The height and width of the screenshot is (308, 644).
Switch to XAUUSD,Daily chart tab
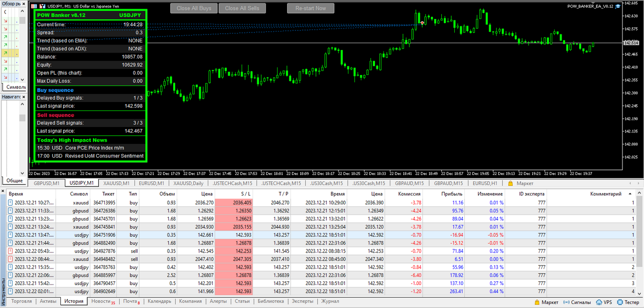click(x=188, y=183)
